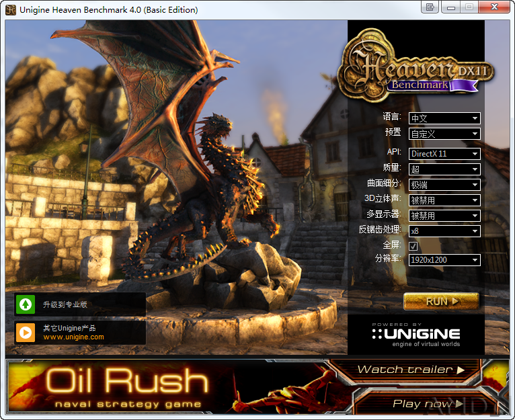Close the Heaven Benchmark window

pyautogui.click(x=494, y=7)
